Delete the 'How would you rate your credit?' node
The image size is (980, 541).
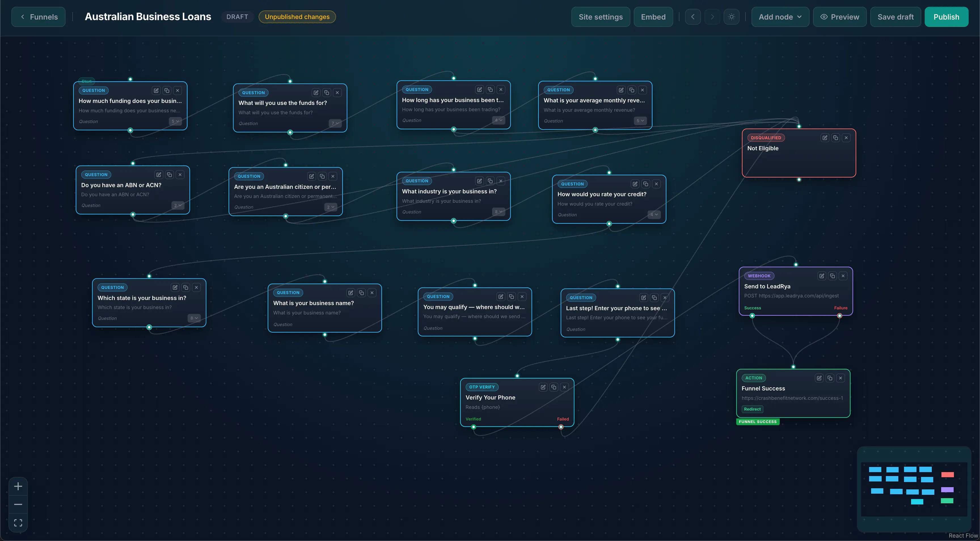point(656,184)
